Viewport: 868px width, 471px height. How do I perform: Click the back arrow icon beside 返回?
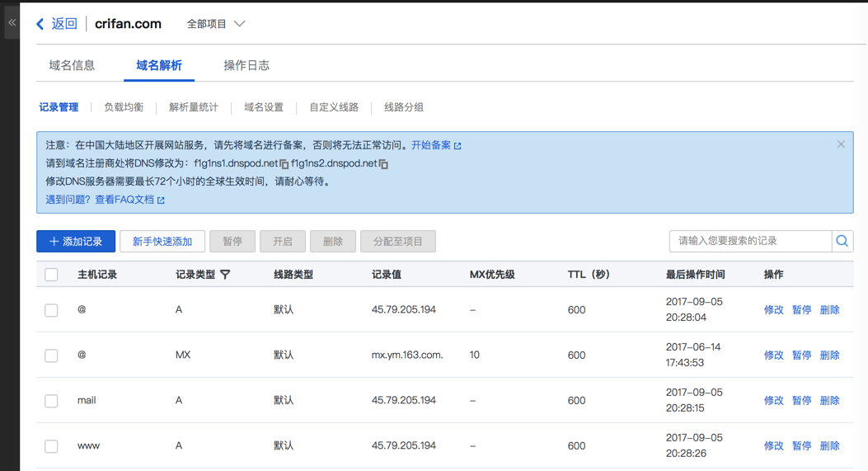click(x=40, y=24)
